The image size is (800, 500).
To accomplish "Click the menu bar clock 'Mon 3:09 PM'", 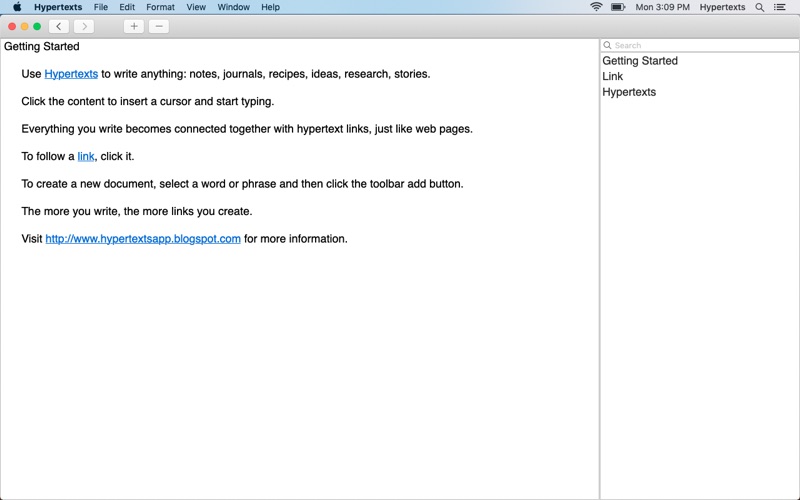I will click(x=662, y=7).
